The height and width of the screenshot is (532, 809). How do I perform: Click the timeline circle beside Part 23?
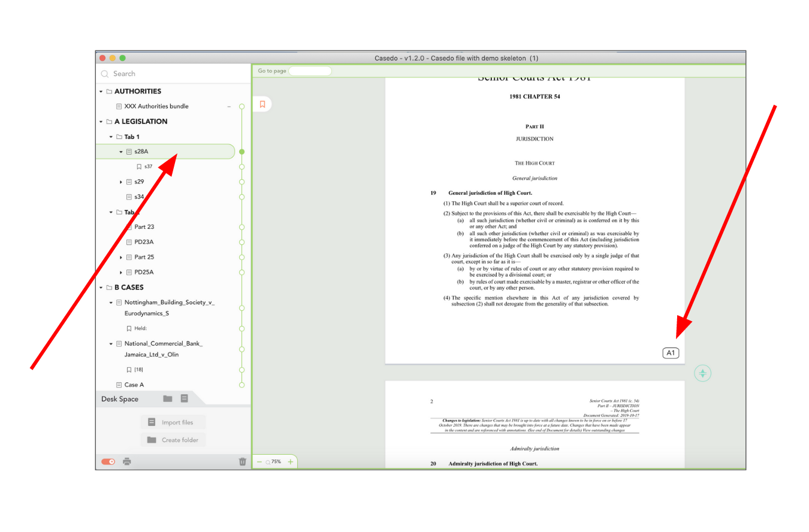tap(242, 227)
